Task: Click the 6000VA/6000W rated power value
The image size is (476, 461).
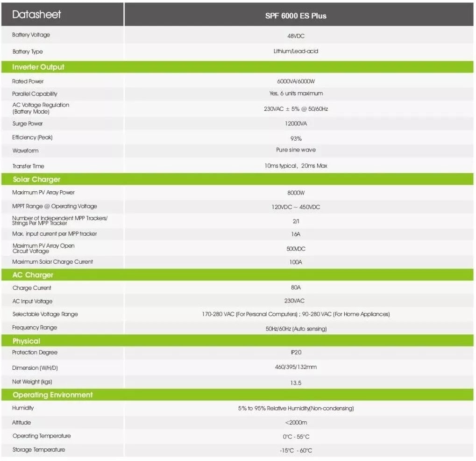Action: 296,81
